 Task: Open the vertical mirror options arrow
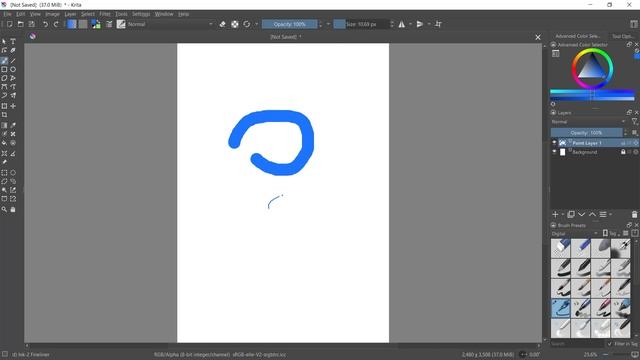pos(429,24)
